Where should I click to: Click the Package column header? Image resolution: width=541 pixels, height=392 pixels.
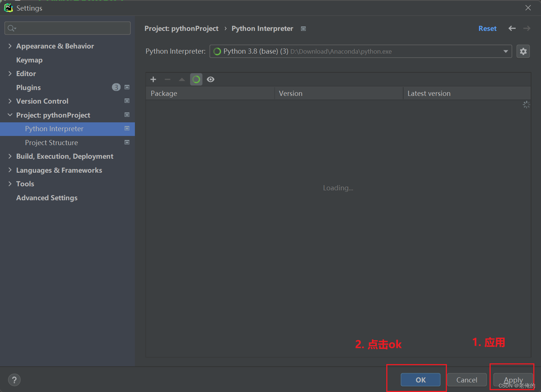click(x=210, y=93)
